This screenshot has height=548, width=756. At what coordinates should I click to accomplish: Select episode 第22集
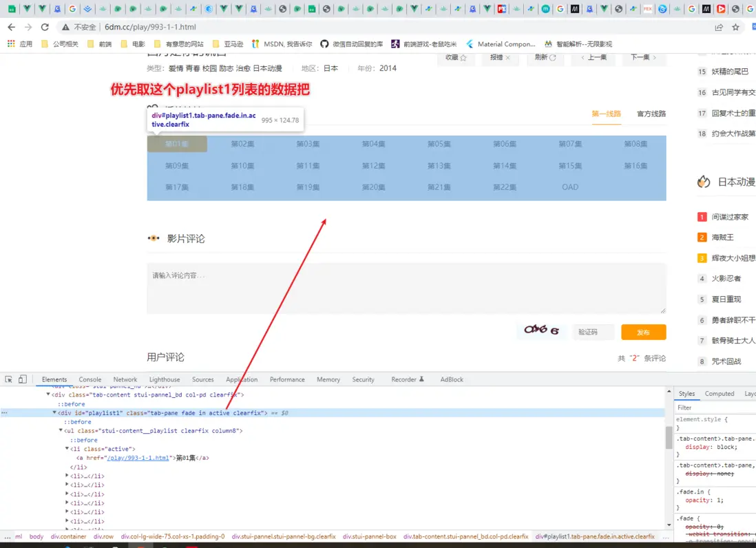(x=504, y=187)
